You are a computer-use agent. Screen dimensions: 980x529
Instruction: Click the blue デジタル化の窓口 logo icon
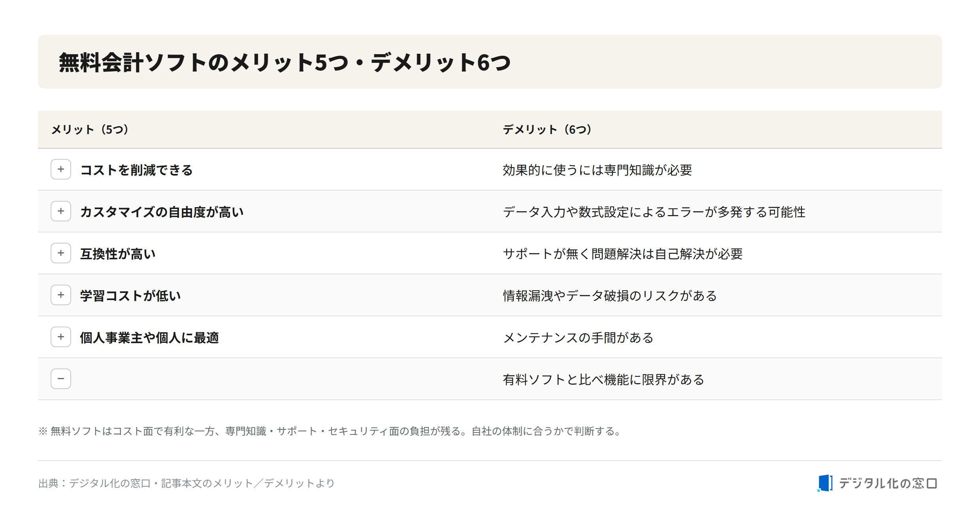click(825, 483)
